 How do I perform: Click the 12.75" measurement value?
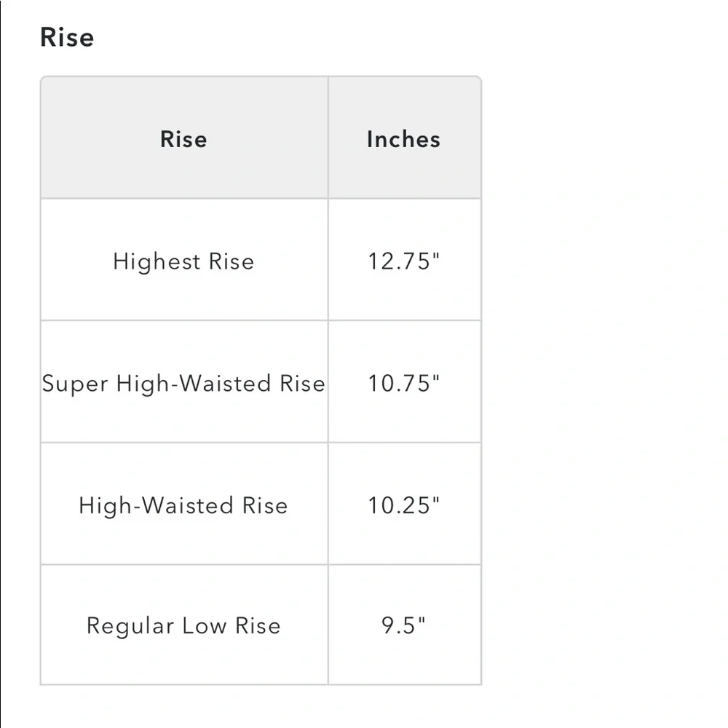(x=404, y=261)
